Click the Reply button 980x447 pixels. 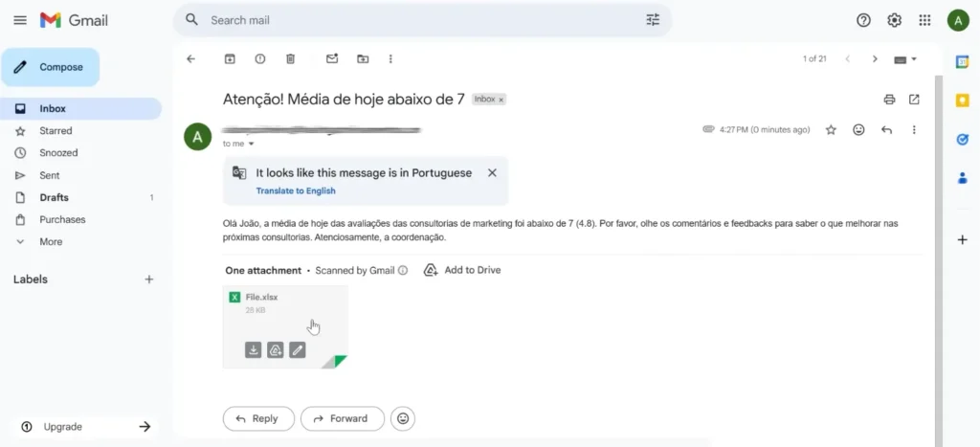coord(258,419)
